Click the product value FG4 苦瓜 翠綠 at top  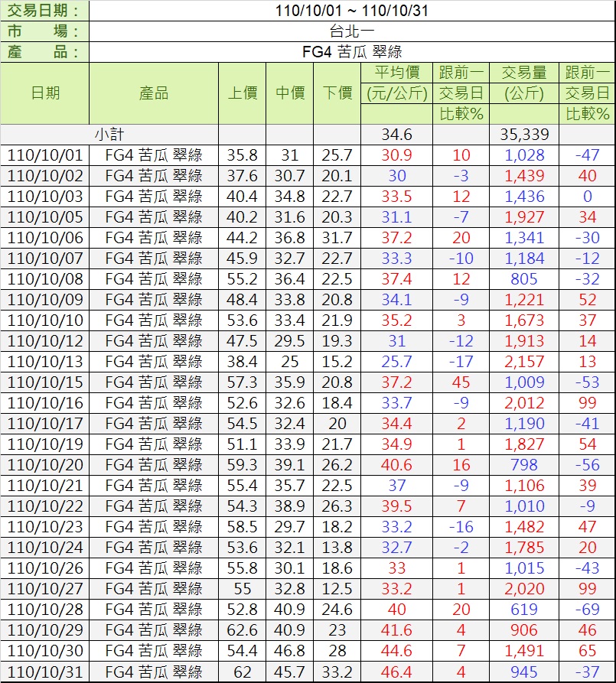pyautogui.click(x=353, y=52)
